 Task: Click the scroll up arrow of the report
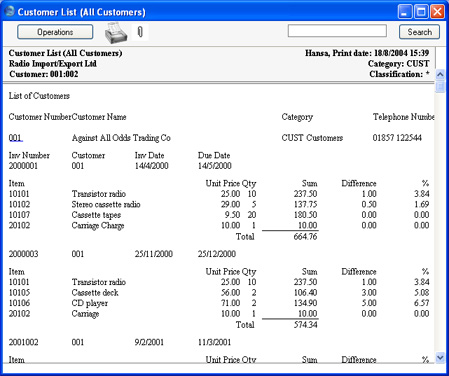440,74
